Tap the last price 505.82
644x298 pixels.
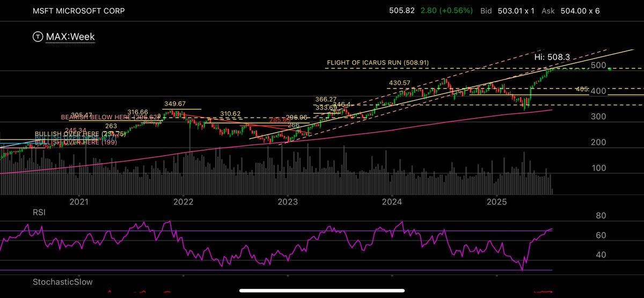point(402,10)
